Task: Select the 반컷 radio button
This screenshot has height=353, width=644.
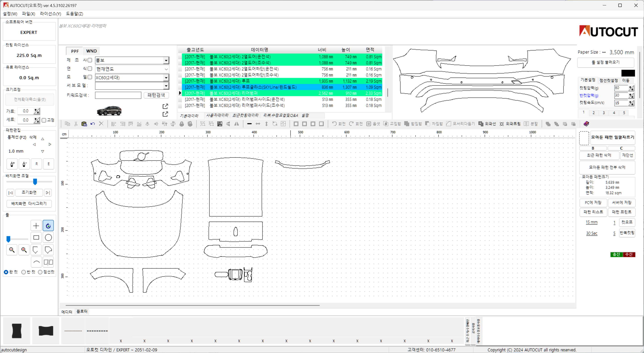Action: pos(23,272)
